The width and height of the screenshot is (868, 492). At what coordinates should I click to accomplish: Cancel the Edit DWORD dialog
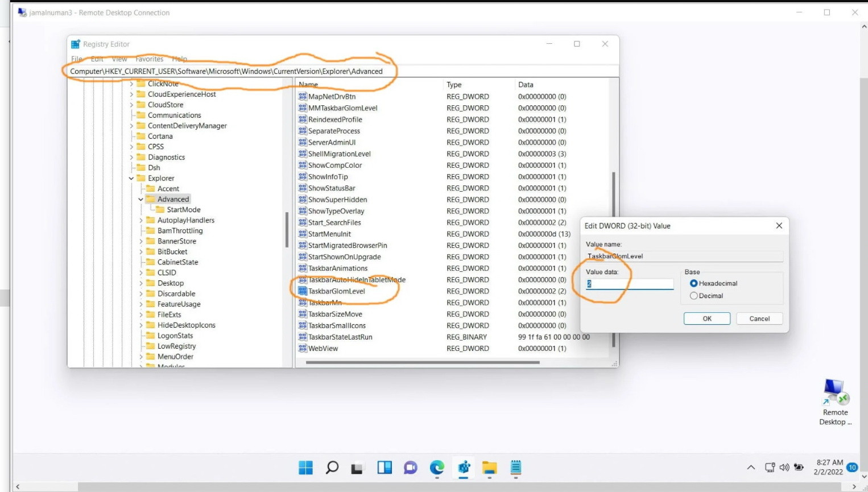[759, 319]
